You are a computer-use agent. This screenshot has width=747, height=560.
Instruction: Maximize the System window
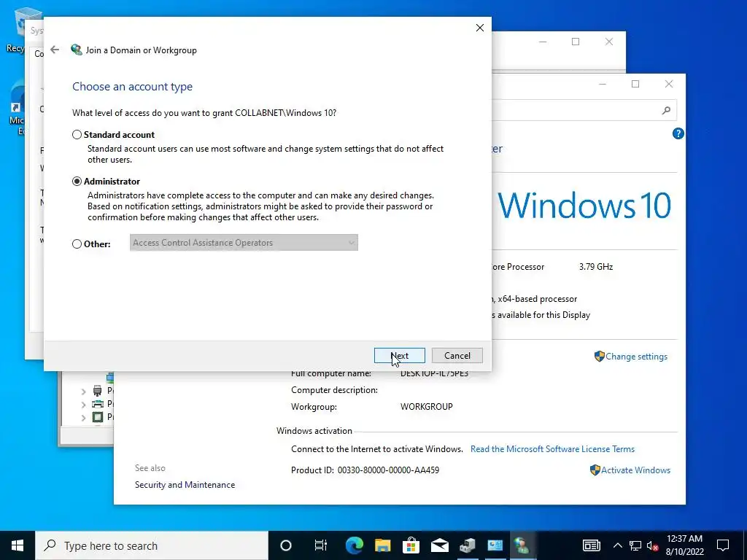click(635, 85)
